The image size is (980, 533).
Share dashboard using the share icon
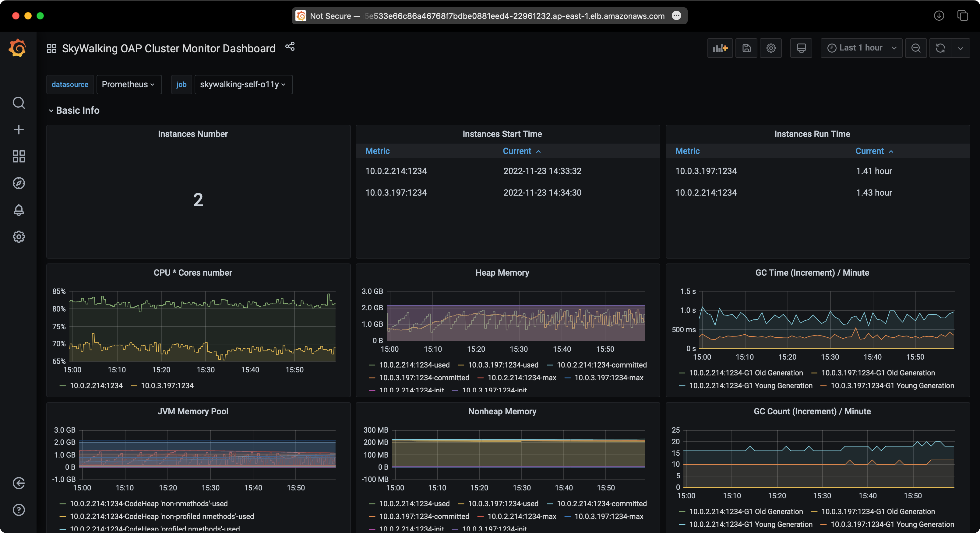click(290, 47)
